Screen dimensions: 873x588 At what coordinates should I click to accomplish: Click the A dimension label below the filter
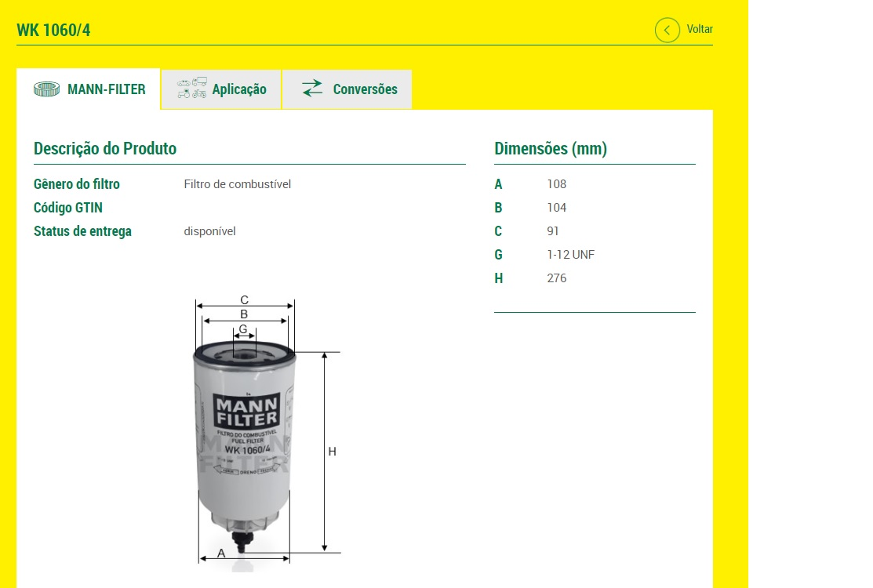221,553
